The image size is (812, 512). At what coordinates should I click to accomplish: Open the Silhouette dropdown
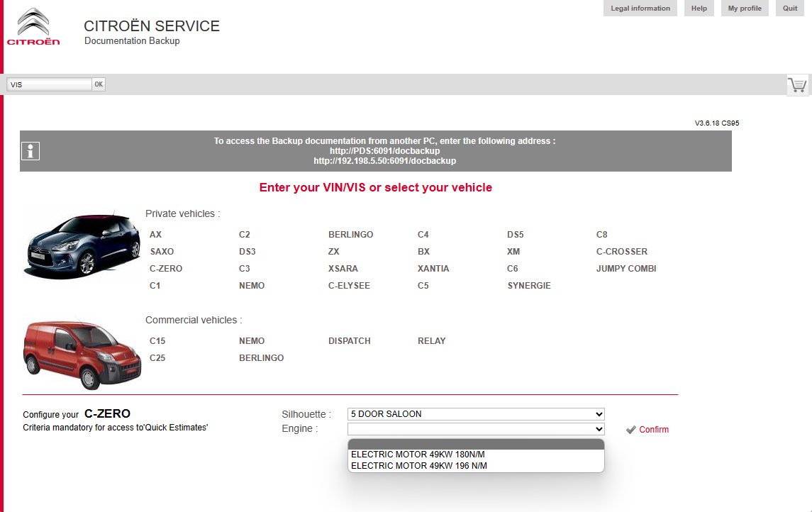tap(475, 414)
